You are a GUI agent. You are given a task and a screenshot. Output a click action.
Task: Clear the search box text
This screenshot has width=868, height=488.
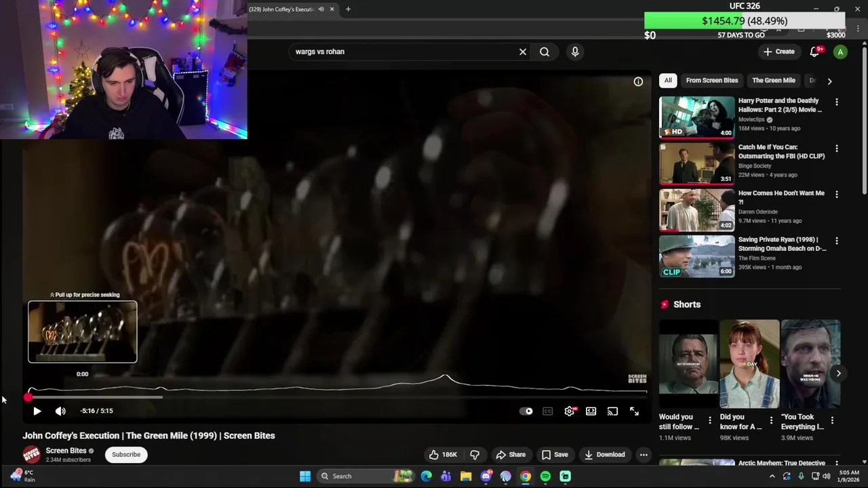[x=523, y=52]
